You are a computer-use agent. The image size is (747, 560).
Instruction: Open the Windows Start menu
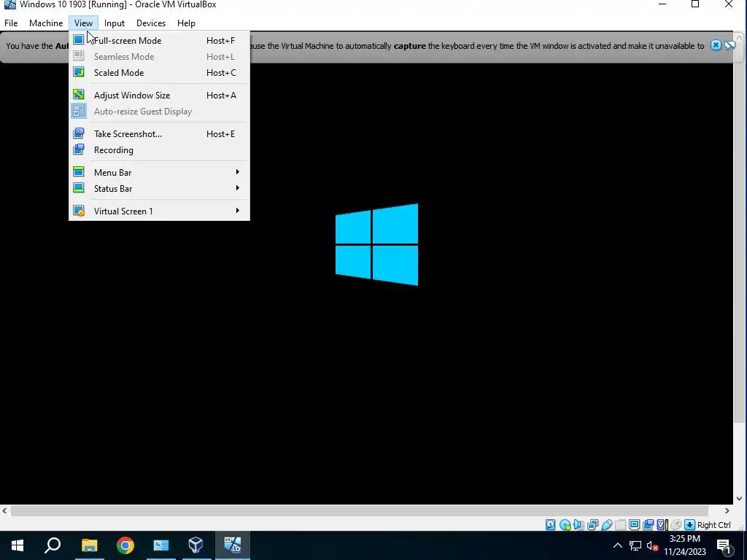18,545
